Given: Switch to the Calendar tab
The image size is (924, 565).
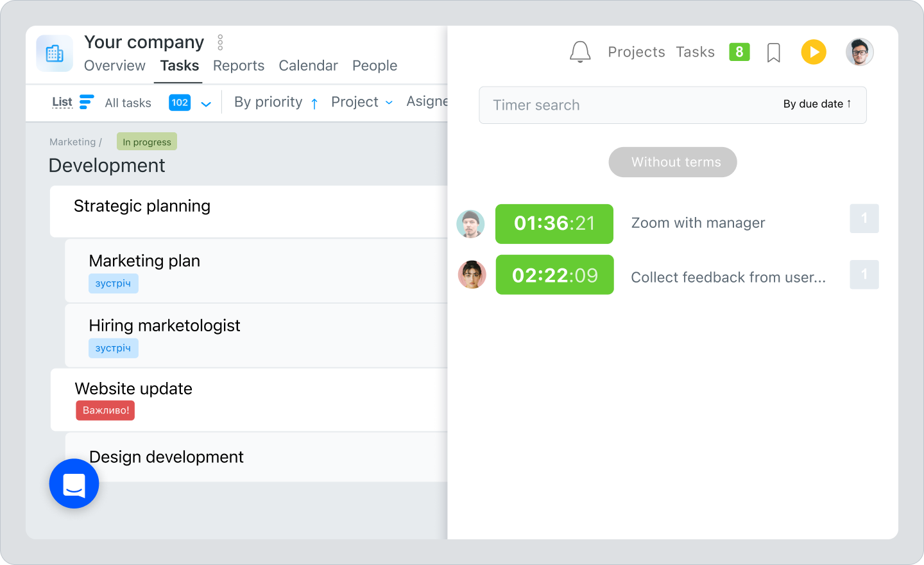Looking at the screenshot, I should click(x=308, y=65).
